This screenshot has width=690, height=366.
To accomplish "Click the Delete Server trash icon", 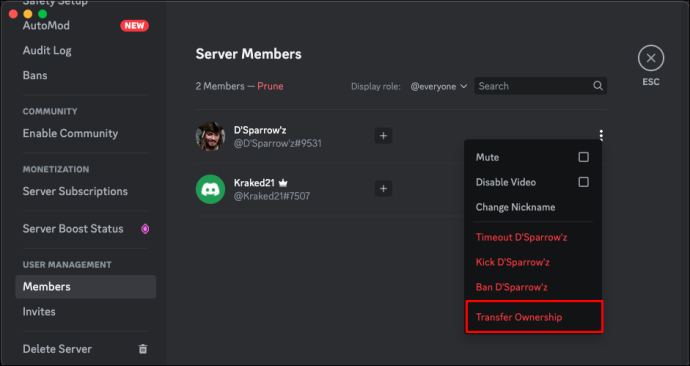I will tap(143, 349).
